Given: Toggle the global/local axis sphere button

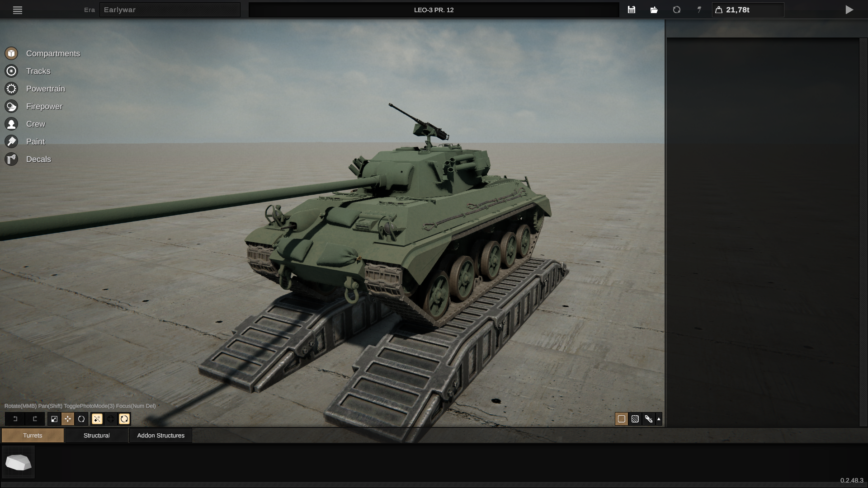Looking at the screenshot, I should pos(111,419).
